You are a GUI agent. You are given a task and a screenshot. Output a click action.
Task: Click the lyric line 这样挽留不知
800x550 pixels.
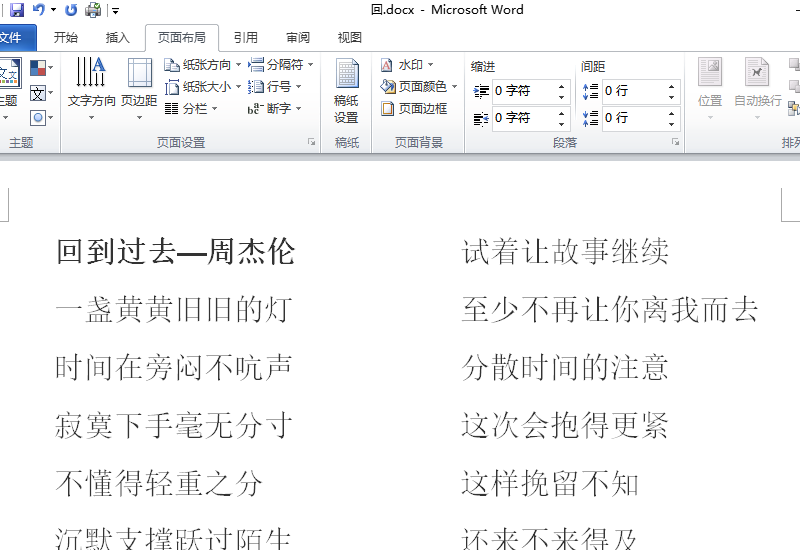(x=550, y=484)
